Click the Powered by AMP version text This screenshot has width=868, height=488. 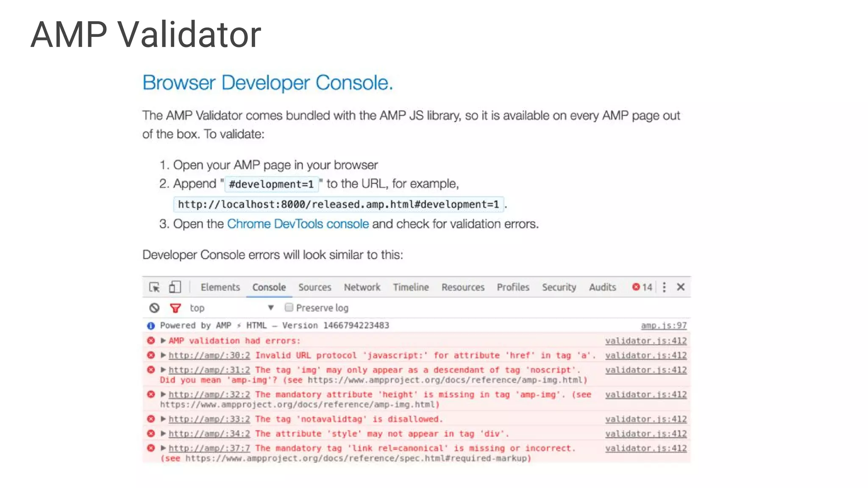pyautogui.click(x=275, y=326)
